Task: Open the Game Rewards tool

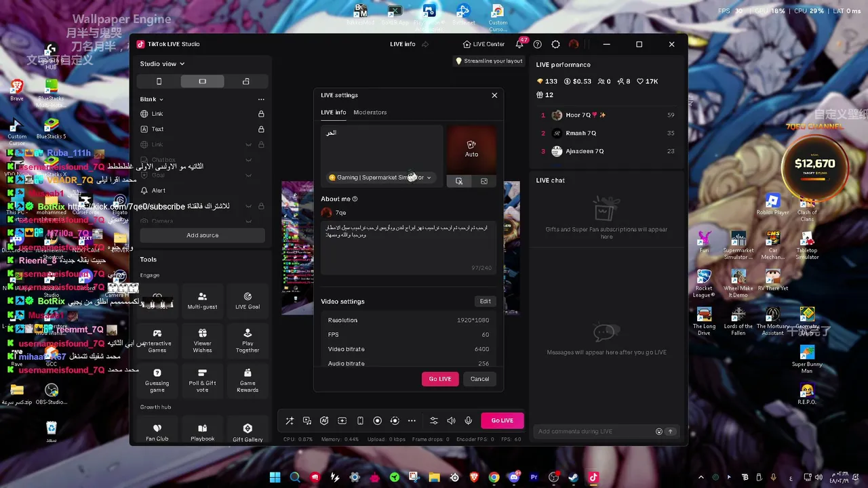Action: pyautogui.click(x=248, y=380)
